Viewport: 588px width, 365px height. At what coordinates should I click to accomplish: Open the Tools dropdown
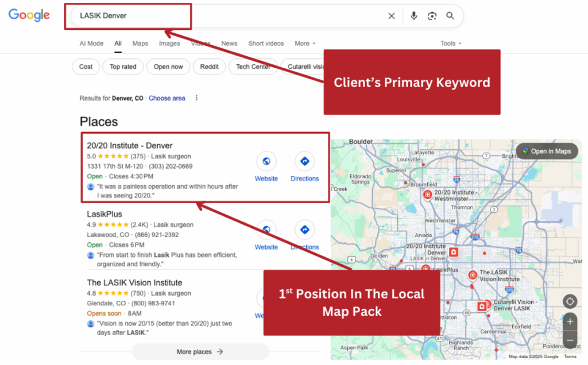[x=451, y=44]
